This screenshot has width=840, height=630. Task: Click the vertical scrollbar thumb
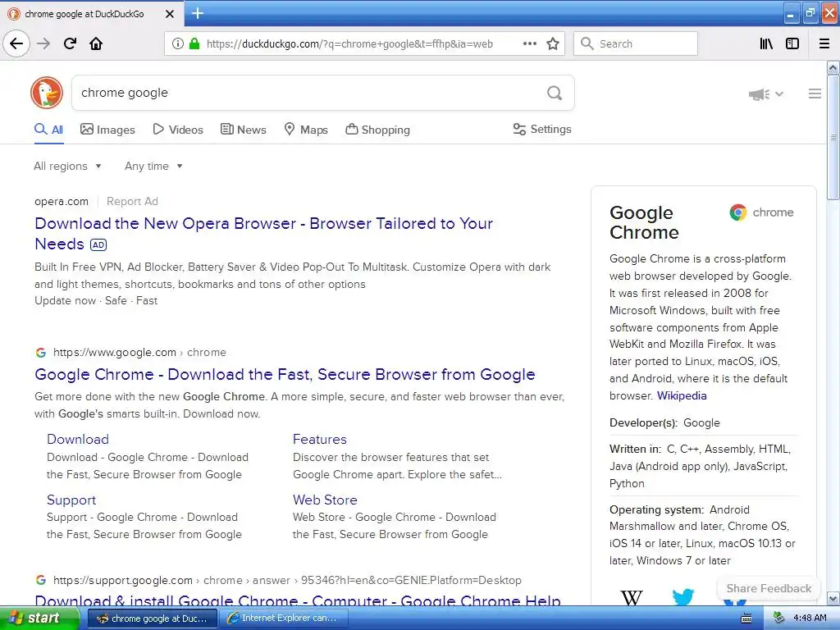[833, 137]
